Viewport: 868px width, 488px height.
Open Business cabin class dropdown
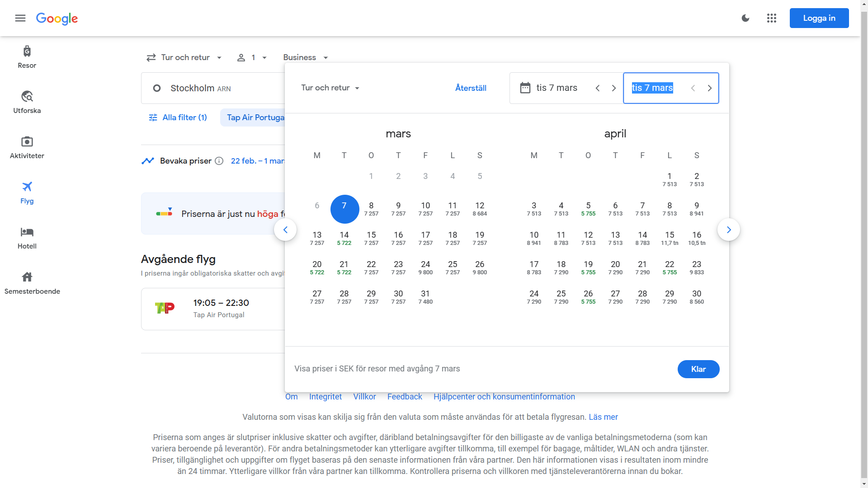(305, 57)
